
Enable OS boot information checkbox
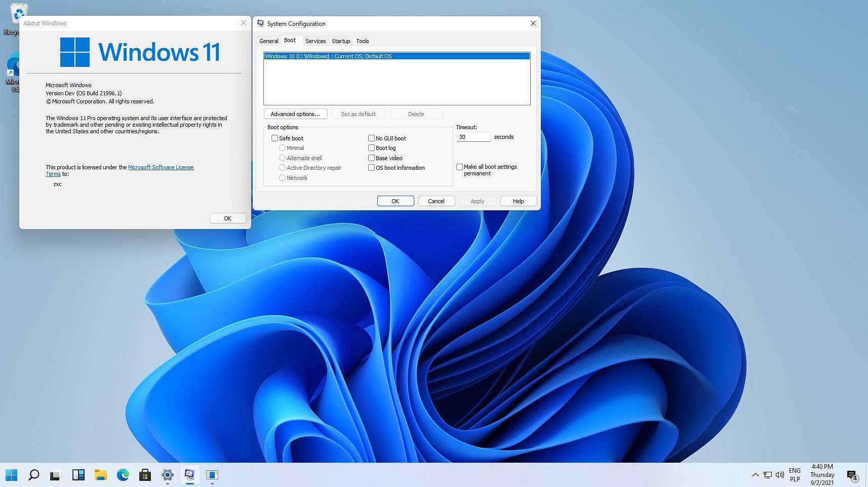pos(371,168)
